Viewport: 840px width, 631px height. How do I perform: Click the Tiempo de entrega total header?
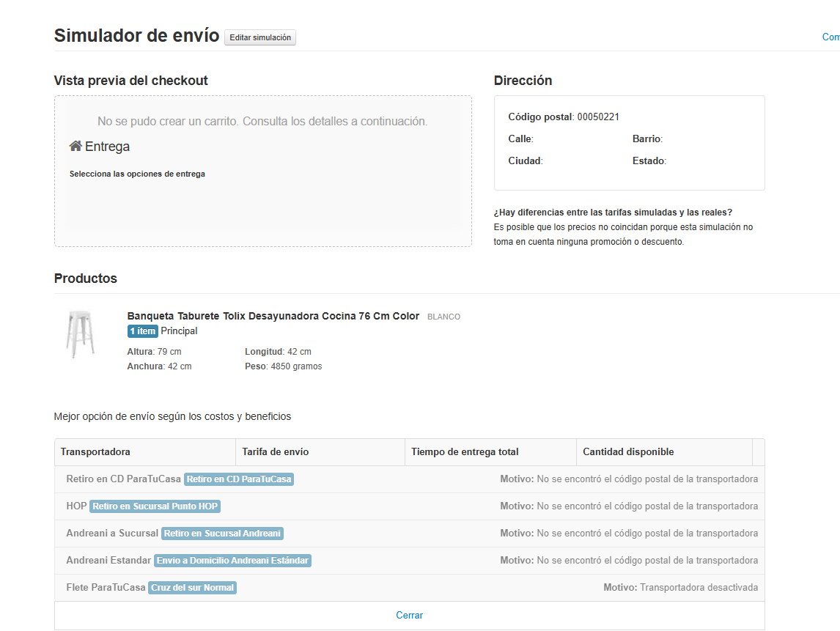click(465, 452)
